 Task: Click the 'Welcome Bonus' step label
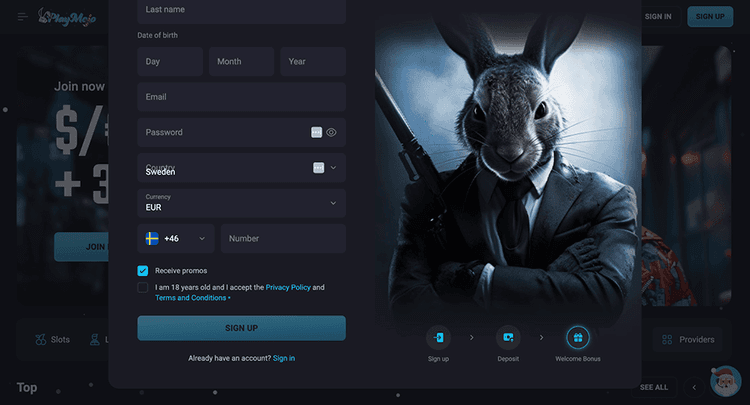pyautogui.click(x=578, y=359)
